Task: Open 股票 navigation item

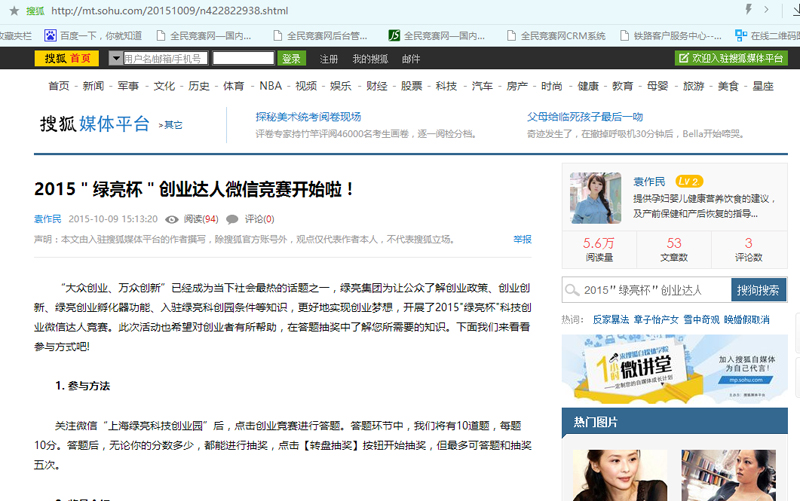Action: pyautogui.click(x=412, y=86)
